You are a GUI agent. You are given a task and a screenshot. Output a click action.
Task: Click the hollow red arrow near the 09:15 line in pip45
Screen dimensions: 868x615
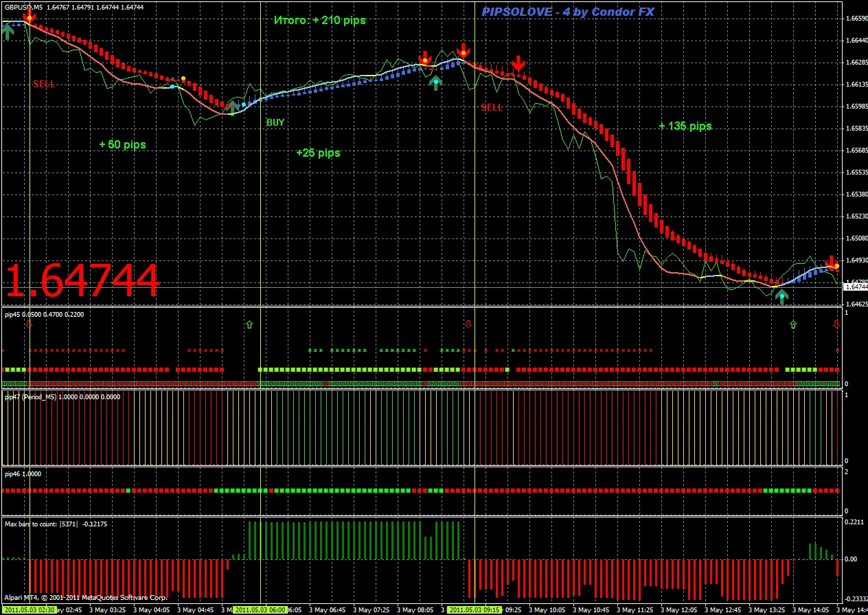coord(468,324)
